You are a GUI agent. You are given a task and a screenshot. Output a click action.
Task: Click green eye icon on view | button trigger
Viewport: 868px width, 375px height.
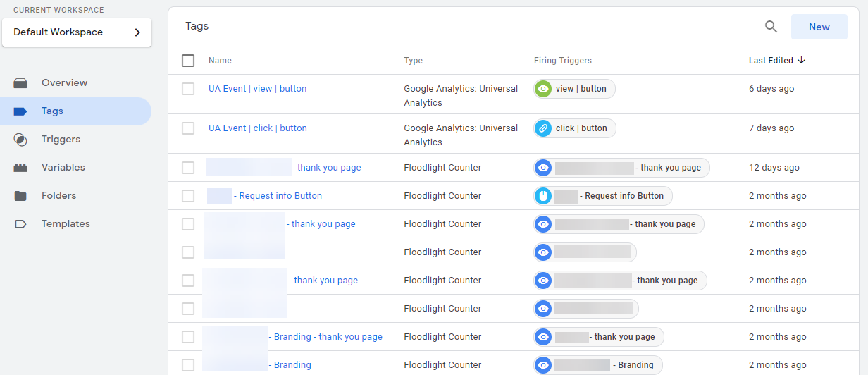click(x=542, y=89)
